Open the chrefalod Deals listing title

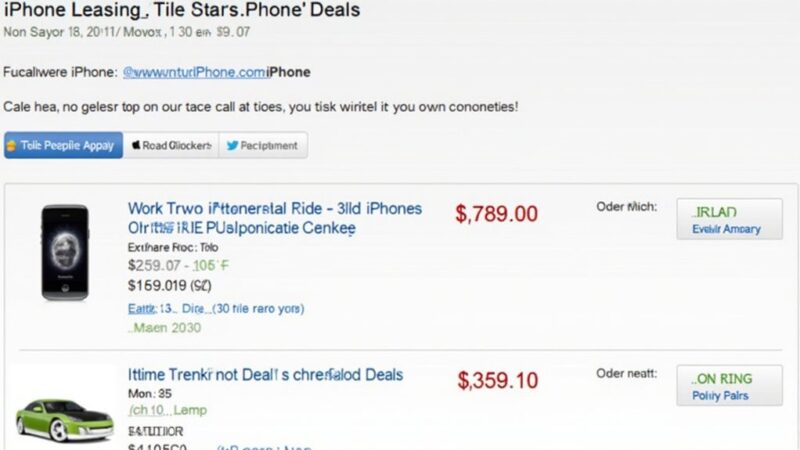tap(266, 375)
